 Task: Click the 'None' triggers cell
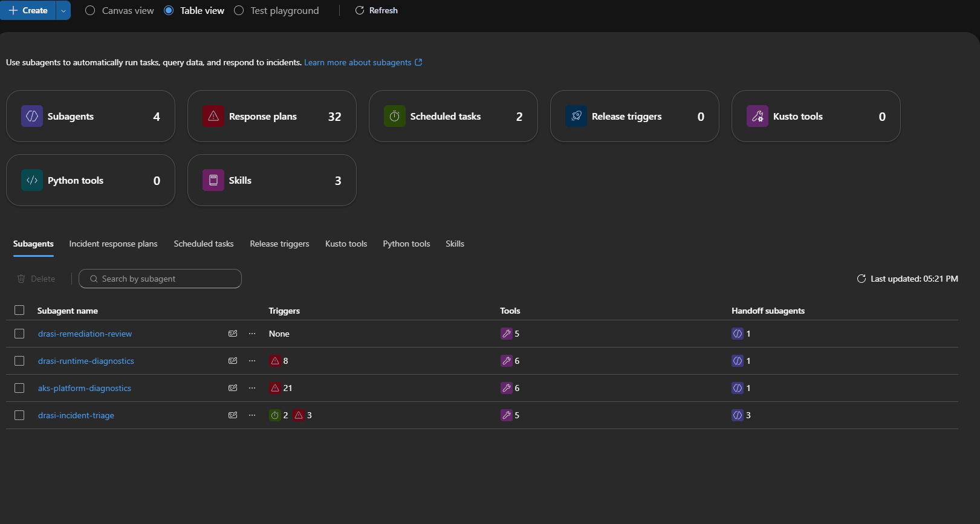tap(279, 334)
